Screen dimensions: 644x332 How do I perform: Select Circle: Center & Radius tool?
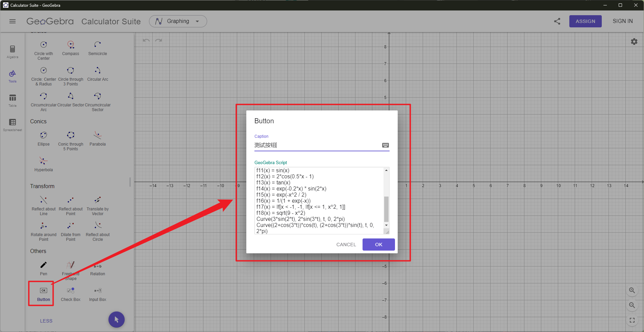coord(44,76)
